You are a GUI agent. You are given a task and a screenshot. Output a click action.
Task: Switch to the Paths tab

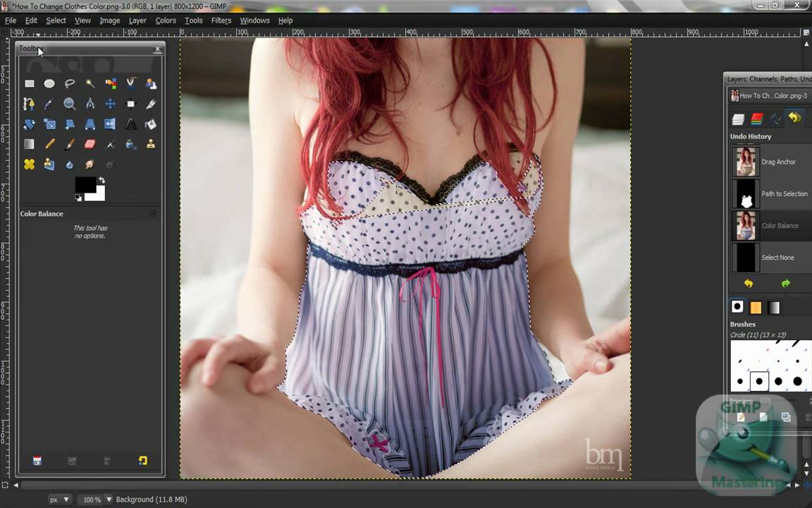[776, 119]
